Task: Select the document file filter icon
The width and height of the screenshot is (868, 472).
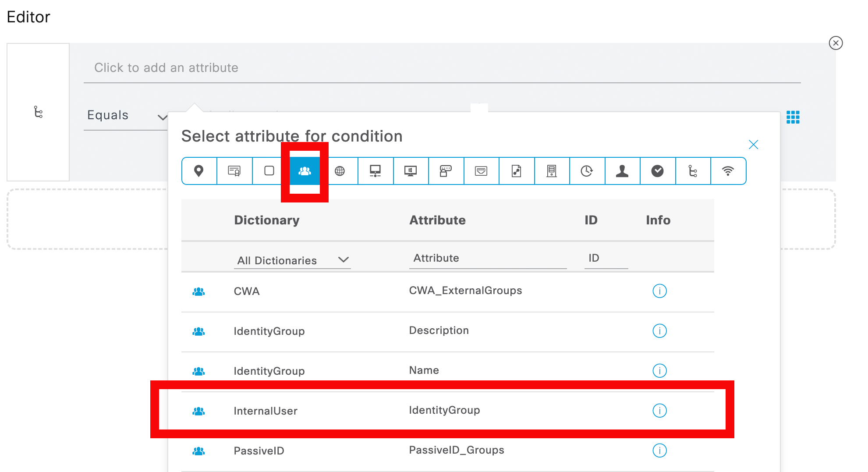Action: tap(517, 171)
